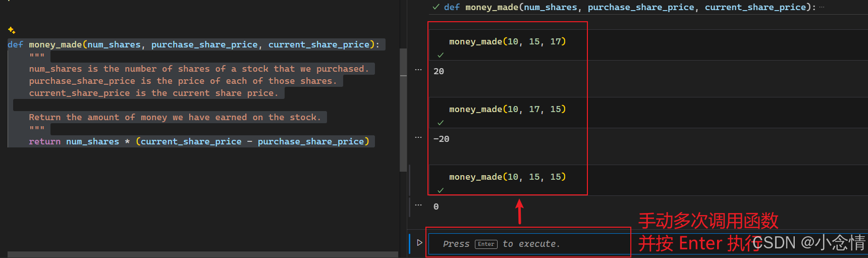Click the output value 20

pos(439,72)
